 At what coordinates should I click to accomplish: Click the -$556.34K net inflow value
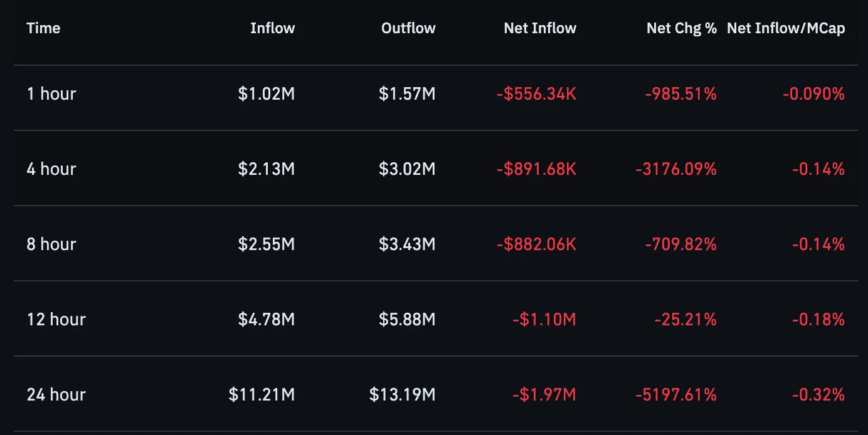coord(536,94)
